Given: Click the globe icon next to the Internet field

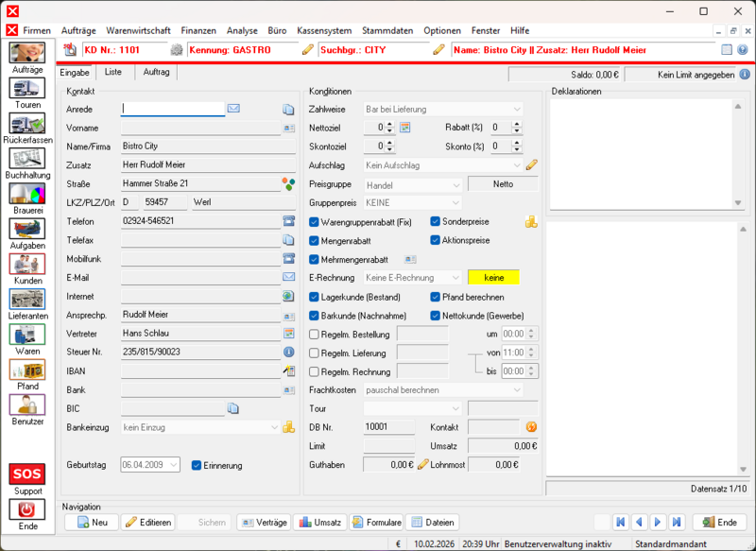Looking at the screenshot, I should click(x=290, y=296).
